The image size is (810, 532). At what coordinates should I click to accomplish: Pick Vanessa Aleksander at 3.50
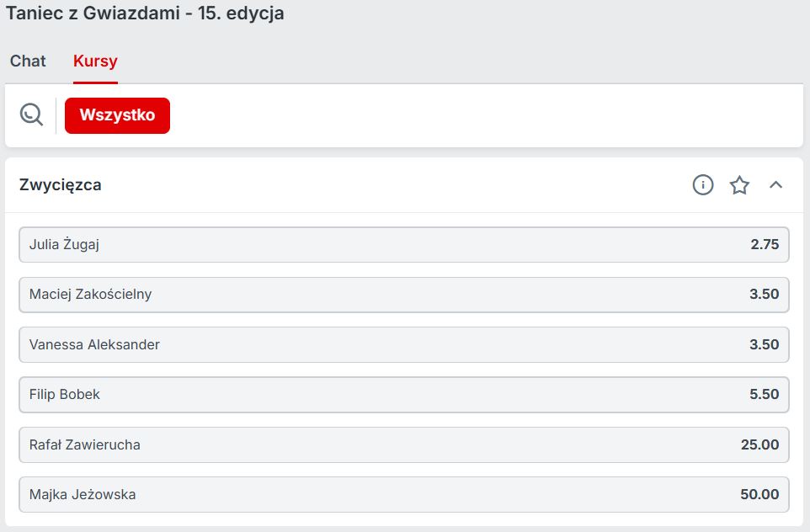pyautogui.click(x=404, y=344)
